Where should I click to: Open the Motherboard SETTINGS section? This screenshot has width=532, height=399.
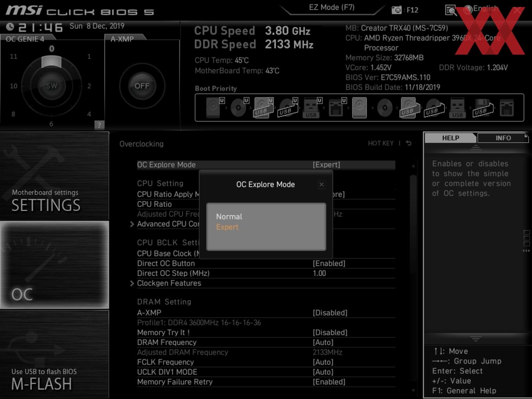click(x=54, y=176)
